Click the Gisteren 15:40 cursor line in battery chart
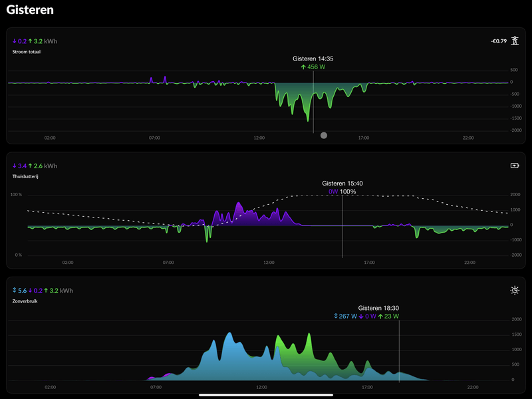This screenshot has width=532, height=399. point(342,226)
